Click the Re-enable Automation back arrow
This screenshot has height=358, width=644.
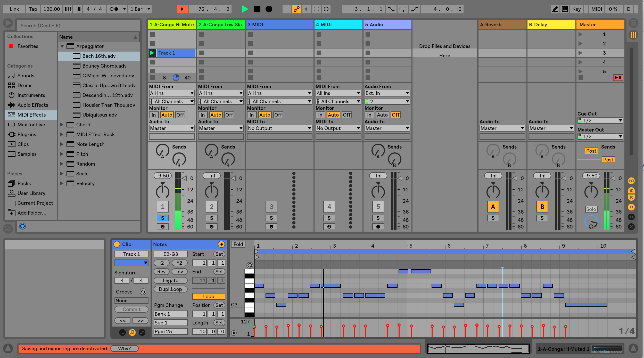pos(306,9)
